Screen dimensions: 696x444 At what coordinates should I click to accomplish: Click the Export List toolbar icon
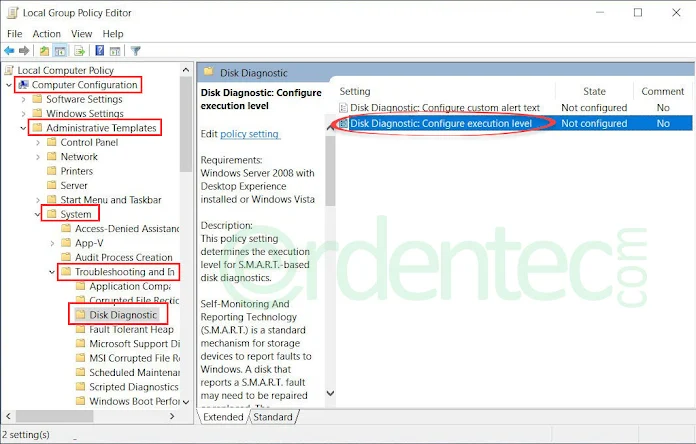(79, 51)
